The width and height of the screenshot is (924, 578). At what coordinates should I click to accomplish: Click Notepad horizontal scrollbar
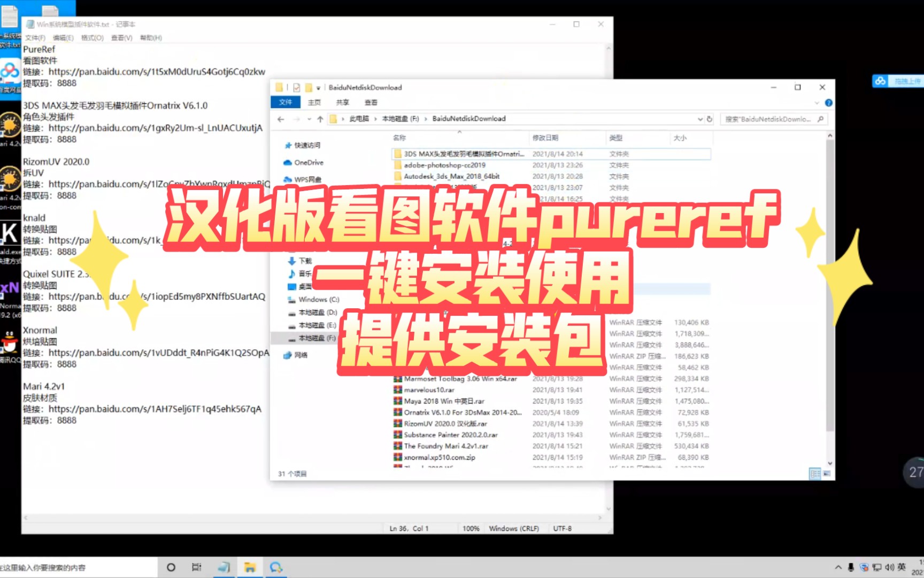coord(313,518)
